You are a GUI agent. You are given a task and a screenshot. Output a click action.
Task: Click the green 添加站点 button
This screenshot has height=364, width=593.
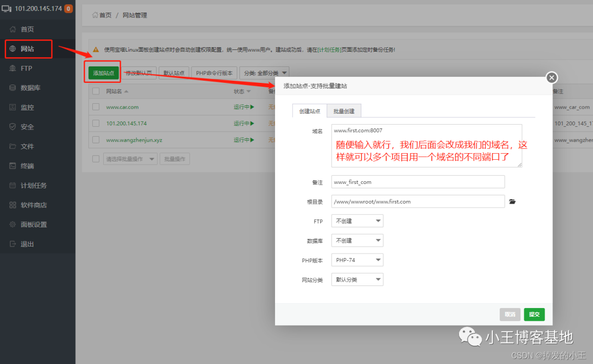point(104,73)
